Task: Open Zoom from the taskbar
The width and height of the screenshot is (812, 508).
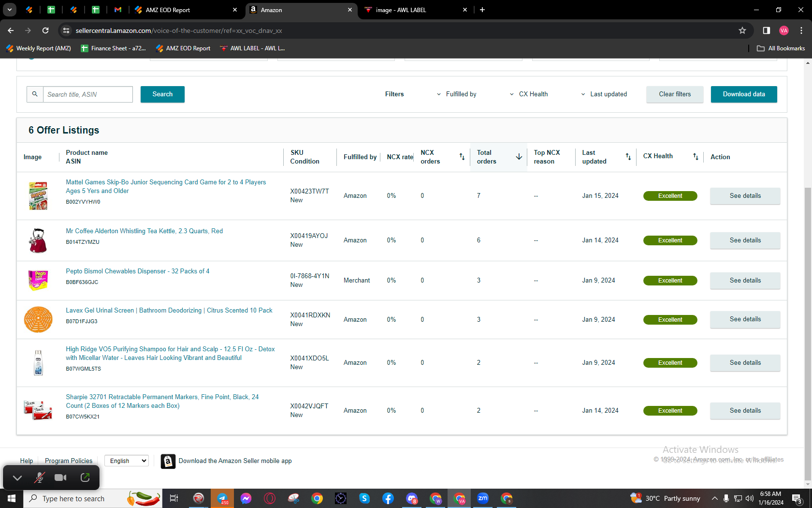Action: pyautogui.click(x=483, y=498)
